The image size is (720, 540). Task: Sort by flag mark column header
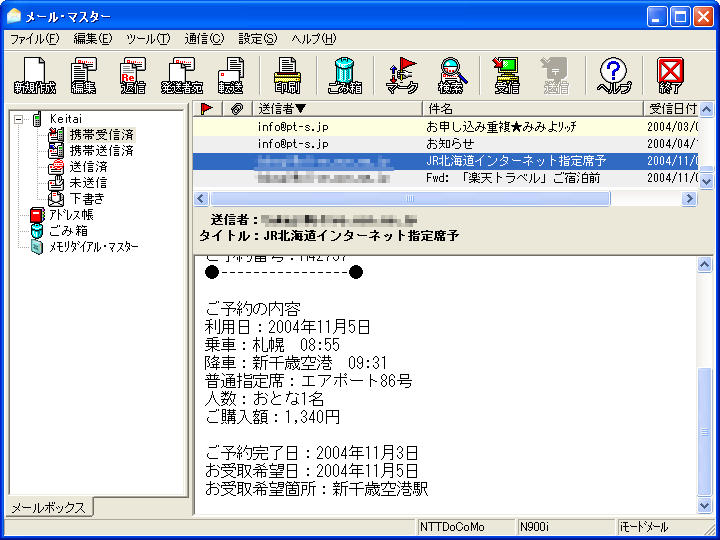(207, 109)
